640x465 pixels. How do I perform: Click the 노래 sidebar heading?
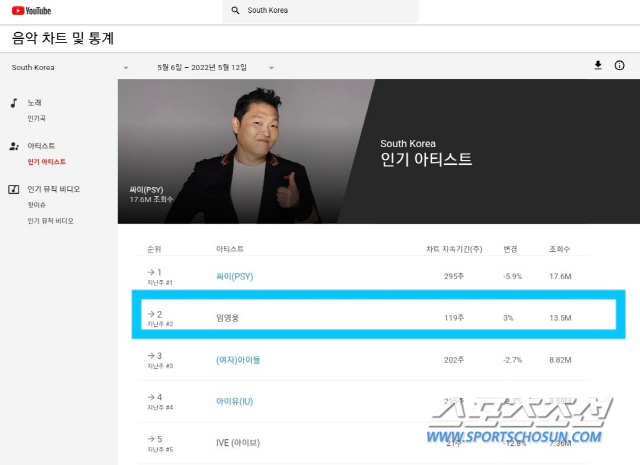point(34,103)
